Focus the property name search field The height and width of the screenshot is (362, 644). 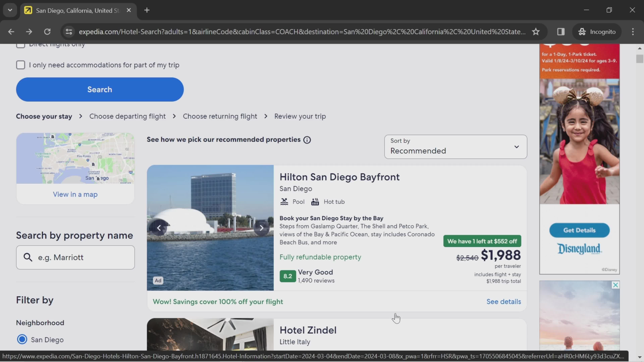(75, 257)
